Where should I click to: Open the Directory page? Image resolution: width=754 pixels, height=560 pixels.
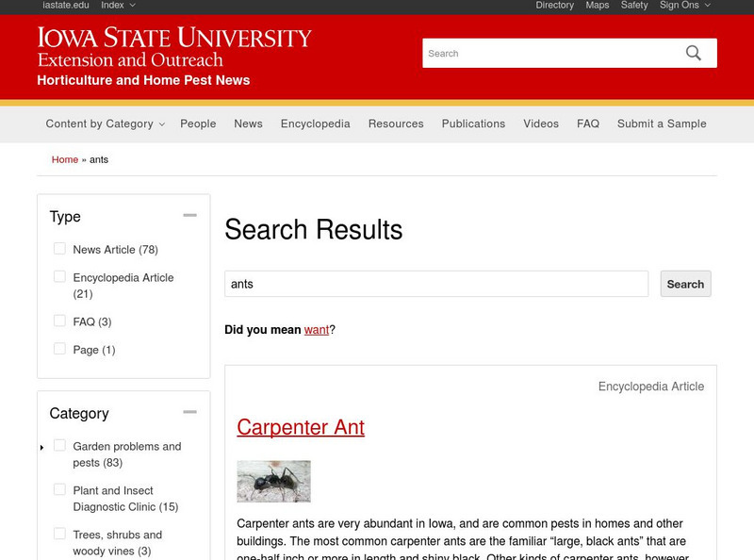point(555,5)
